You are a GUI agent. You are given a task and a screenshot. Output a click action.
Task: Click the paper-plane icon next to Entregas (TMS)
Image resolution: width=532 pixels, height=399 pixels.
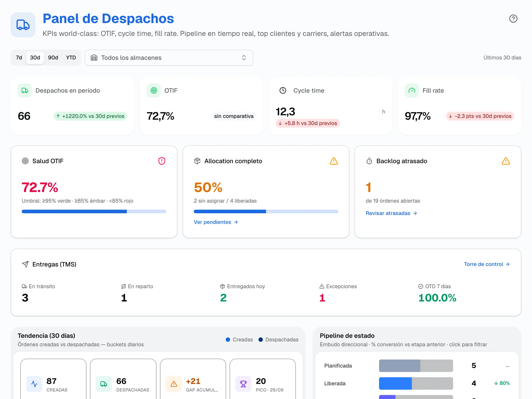point(25,264)
